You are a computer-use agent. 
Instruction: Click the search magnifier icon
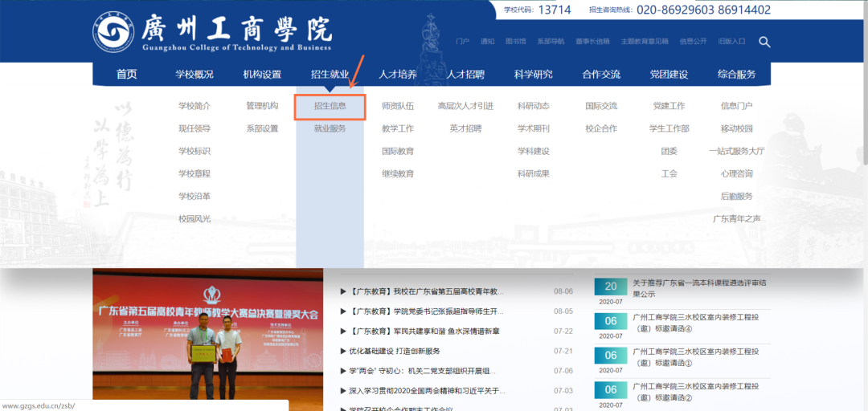coord(764,42)
